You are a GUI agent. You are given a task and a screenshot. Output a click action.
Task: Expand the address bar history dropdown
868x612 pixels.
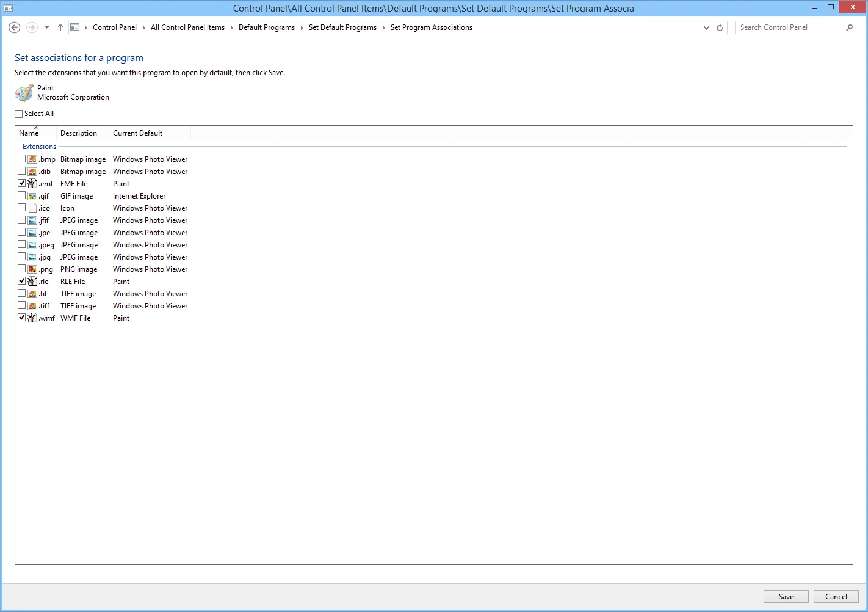point(706,27)
